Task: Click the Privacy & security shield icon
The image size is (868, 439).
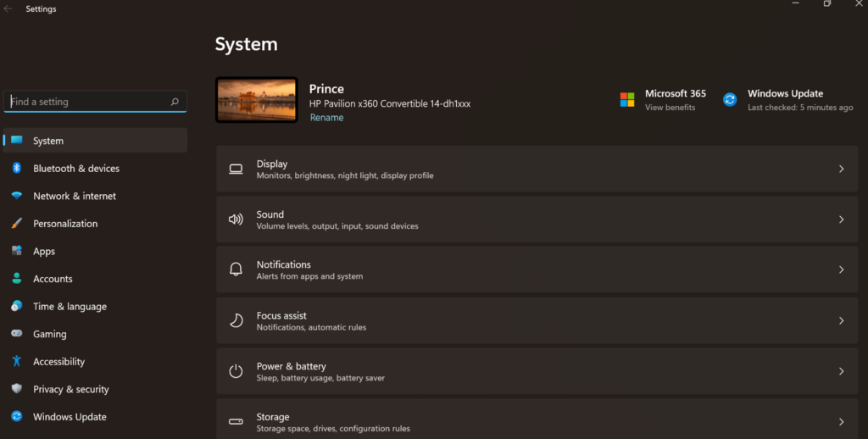Action: (x=17, y=389)
